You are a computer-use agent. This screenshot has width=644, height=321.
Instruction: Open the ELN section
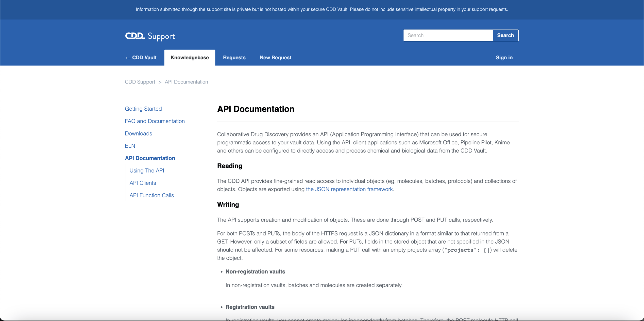pos(130,146)
